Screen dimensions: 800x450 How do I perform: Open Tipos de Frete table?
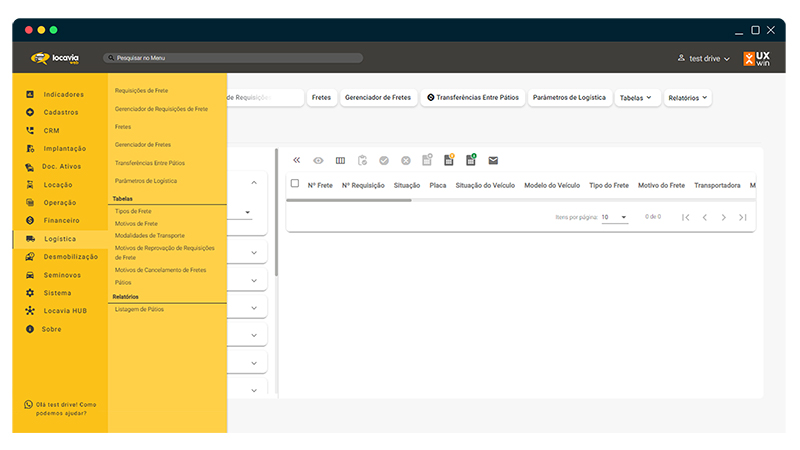pos(133,211)
